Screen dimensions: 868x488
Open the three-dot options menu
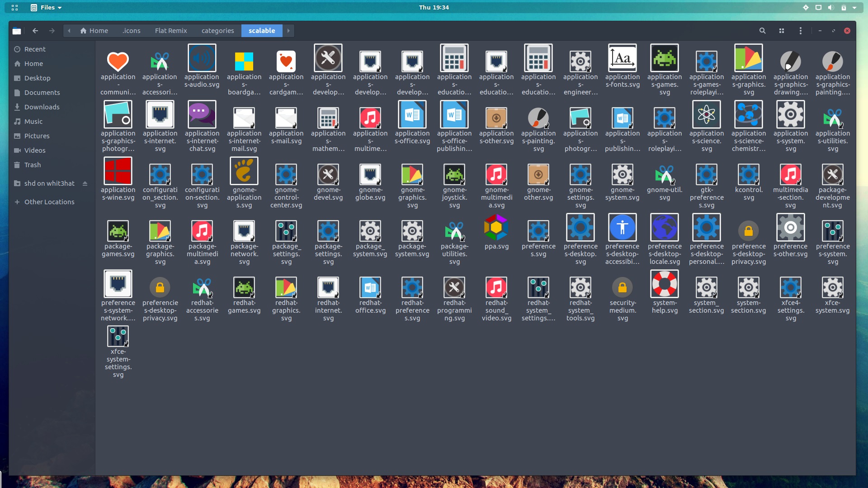(x=800, y=31)
